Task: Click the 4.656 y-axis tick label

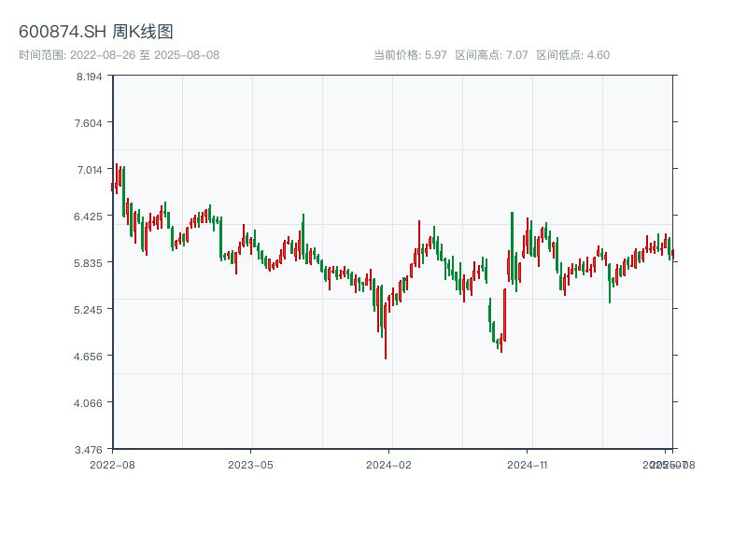Action: click(x=90, y=357)
